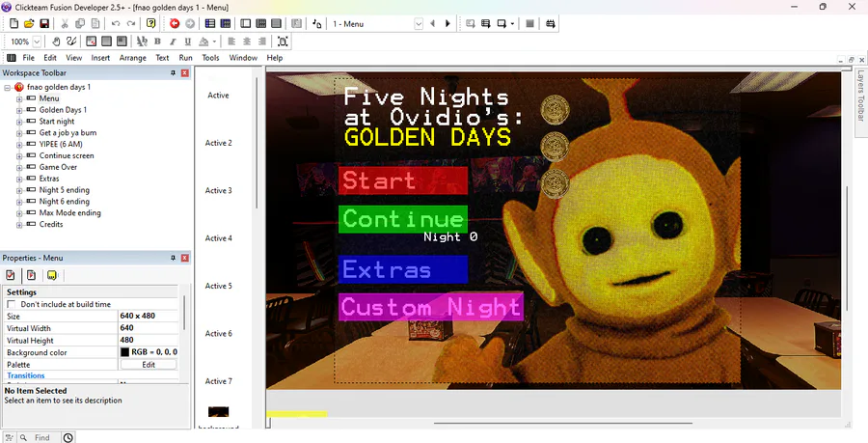Open the Settings tab icon in Properties
Viewport: 868px width, 443px height.
tap(10, 275)
